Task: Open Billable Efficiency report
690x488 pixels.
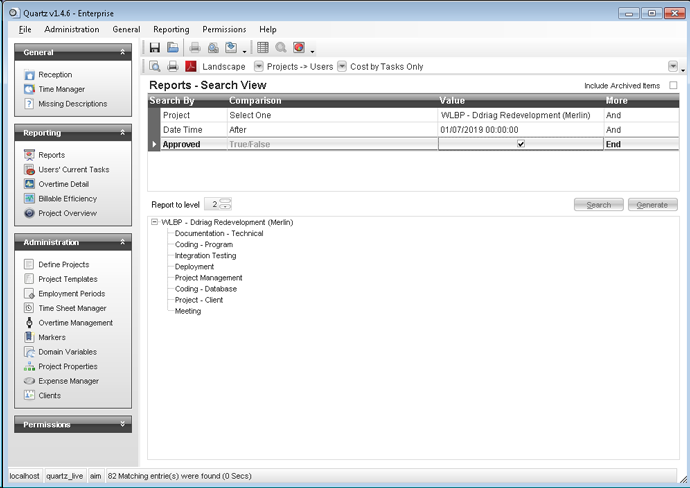Action: 68,199
